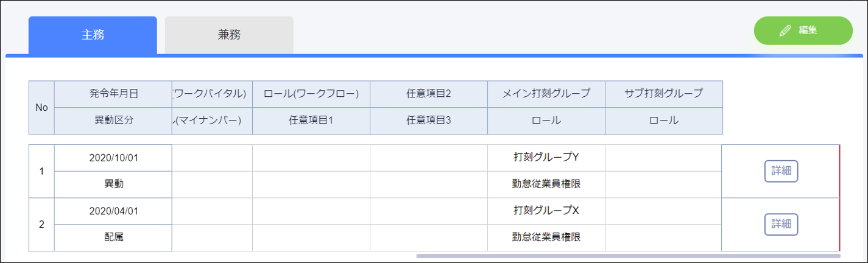
Task: Click the 異動 transfer type cell
Action: [x=113, y=184]
